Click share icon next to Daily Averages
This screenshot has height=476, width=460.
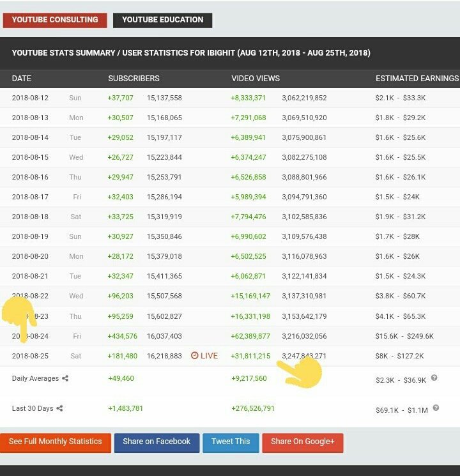(65, 378)
